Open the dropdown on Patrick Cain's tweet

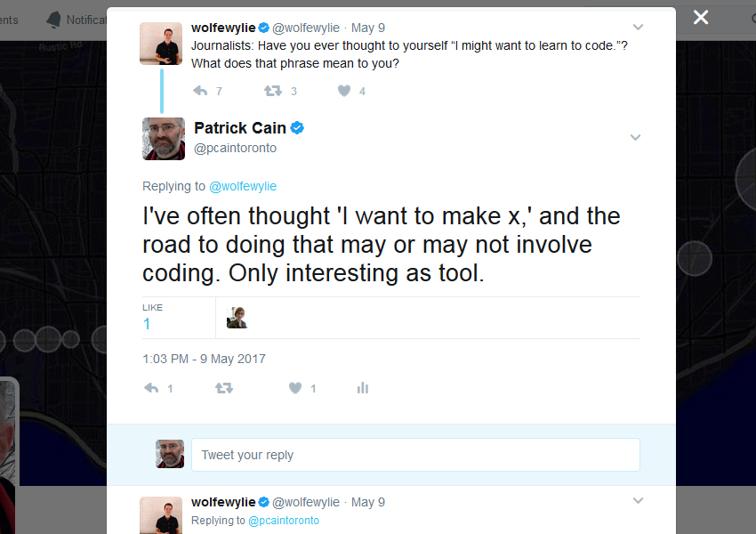tap(635, 137)
